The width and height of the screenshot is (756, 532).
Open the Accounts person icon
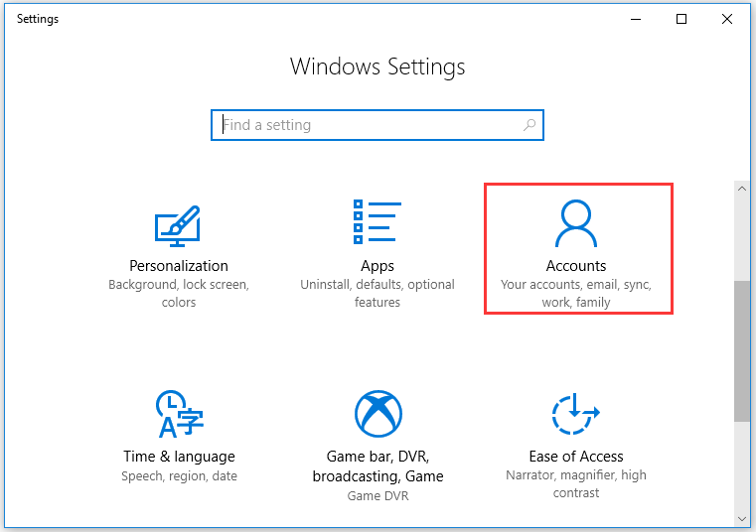point(575,223)
